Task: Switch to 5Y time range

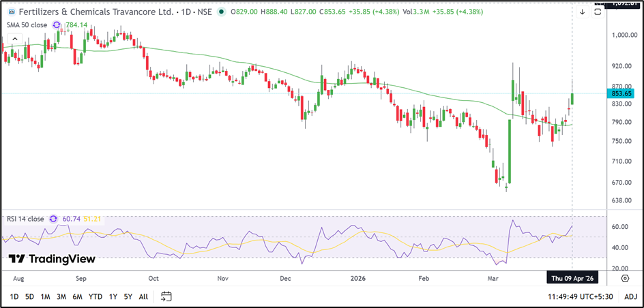Action: point(127,296)
